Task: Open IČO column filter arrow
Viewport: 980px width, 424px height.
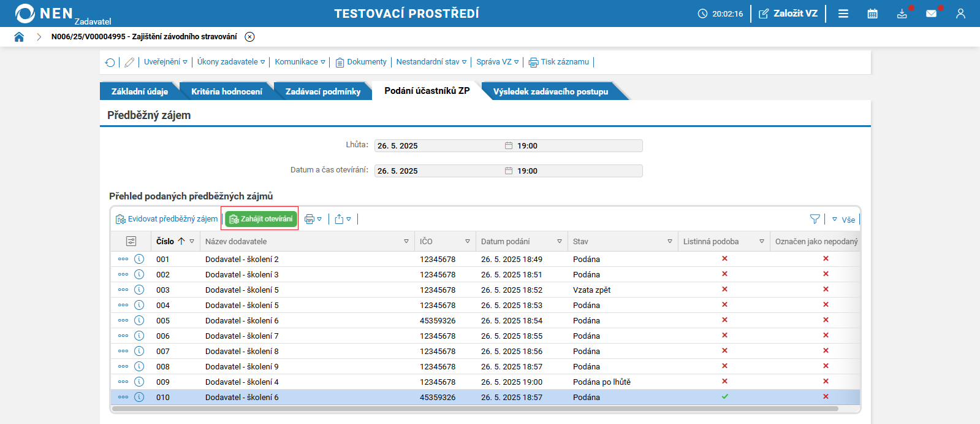Action: pyautogui.click(x=468, y=241)
